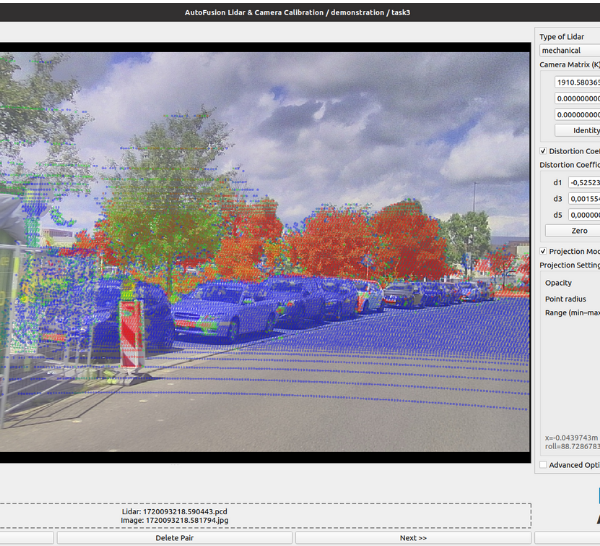Screen dimensions: 600x546
Task: Enable the Advanced Options checkbox
Action: (x=544, y=465)
